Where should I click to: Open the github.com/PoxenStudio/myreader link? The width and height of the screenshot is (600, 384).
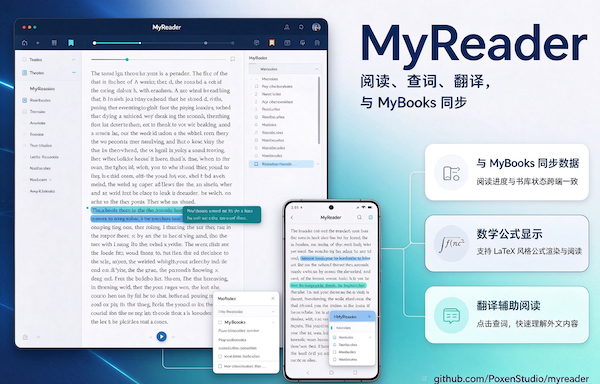(x=511, y=378)
